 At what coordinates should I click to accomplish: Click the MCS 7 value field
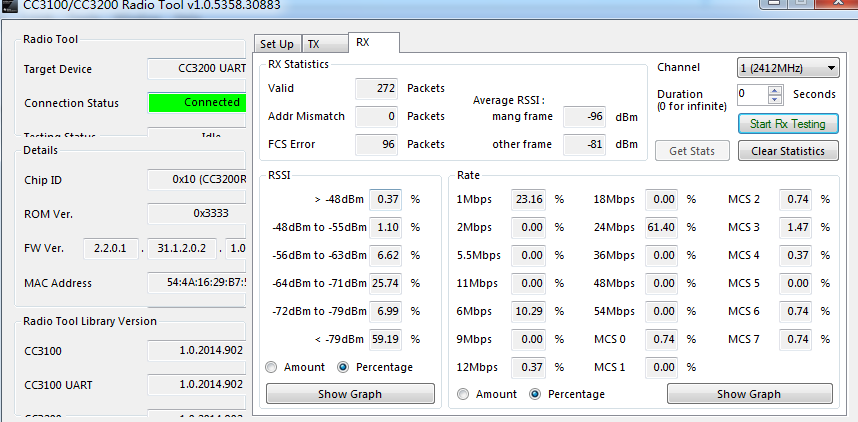pos(796,339)
